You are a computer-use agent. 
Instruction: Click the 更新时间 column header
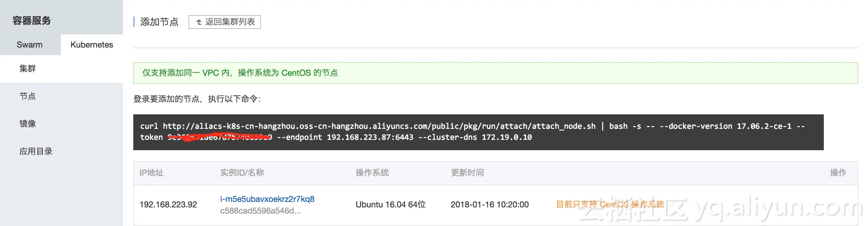pos(467,173)
